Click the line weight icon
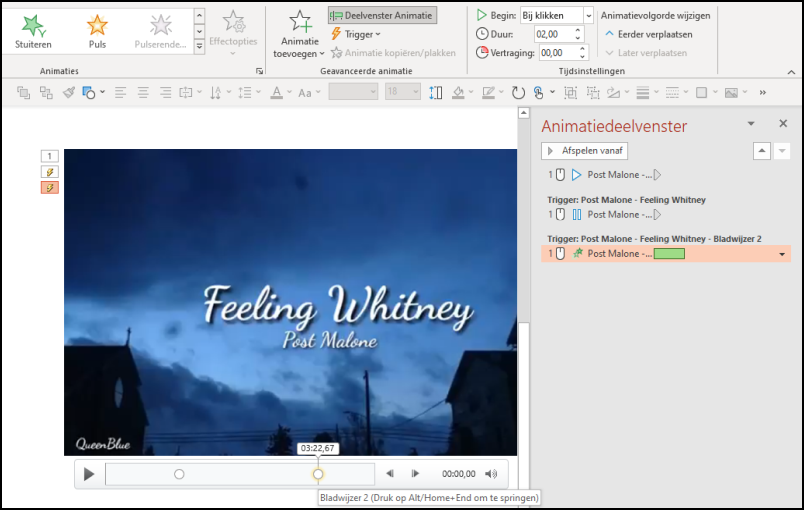The image size is (804, 510). point(642,93)
